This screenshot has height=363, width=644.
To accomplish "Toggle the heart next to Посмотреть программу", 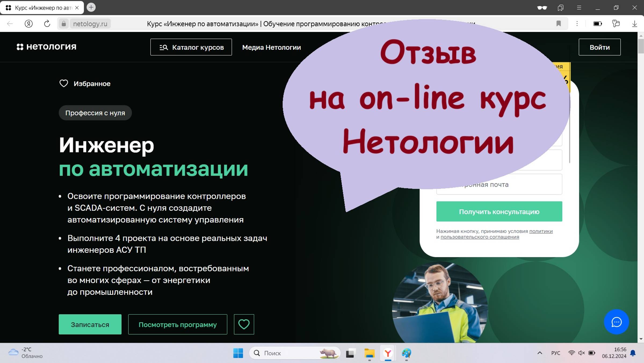I will click(244, 324).
